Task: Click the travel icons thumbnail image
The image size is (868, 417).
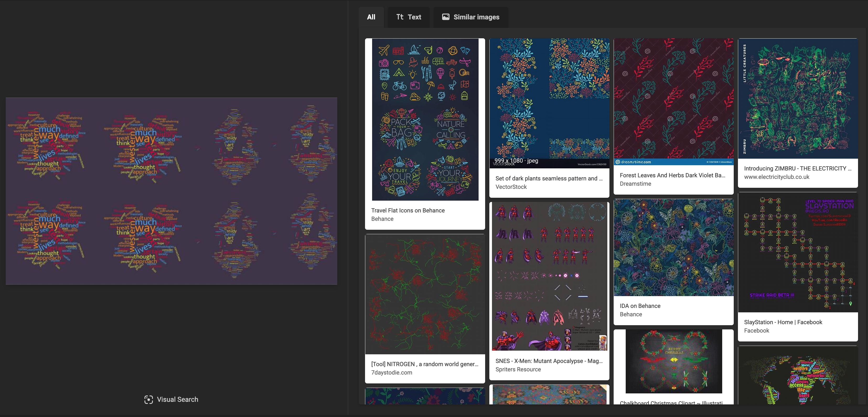Action: point(425,120)
